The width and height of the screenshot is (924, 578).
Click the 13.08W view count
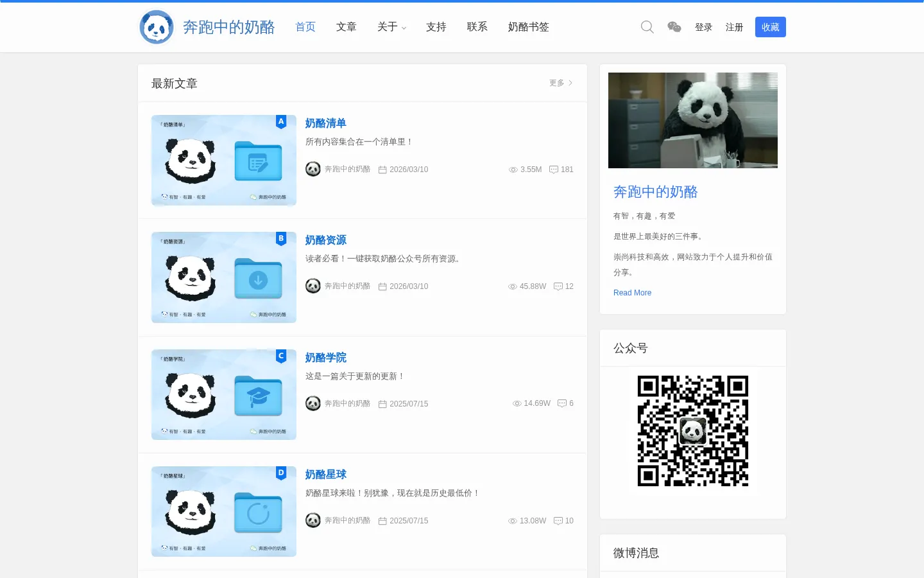[x=533, y=521]
